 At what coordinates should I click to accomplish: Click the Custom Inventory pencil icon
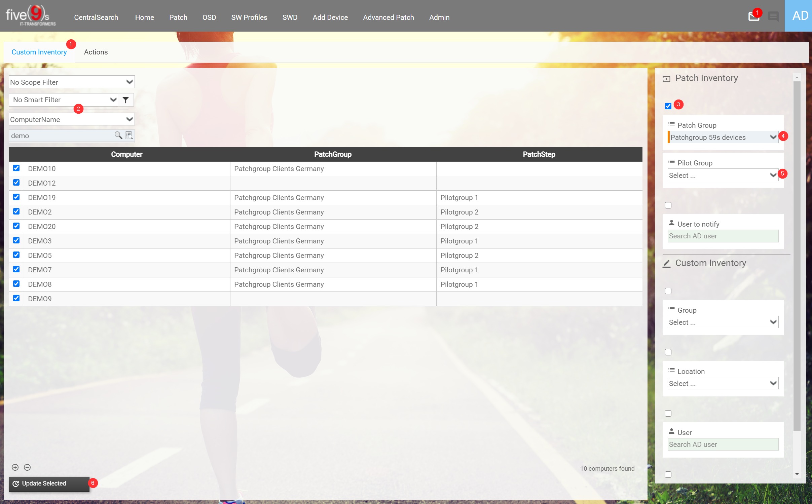[x=666, y=264]
